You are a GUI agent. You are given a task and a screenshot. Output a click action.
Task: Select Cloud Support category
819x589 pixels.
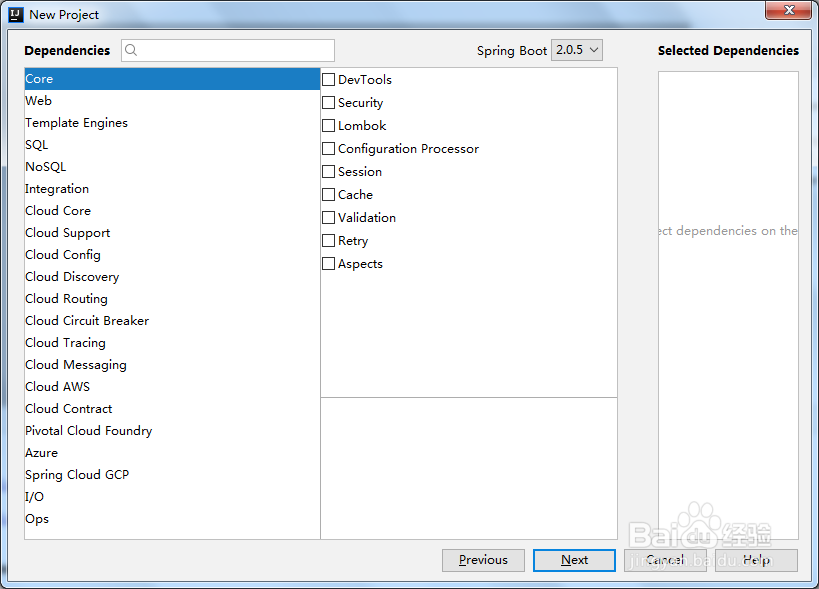tap(172, 232)
